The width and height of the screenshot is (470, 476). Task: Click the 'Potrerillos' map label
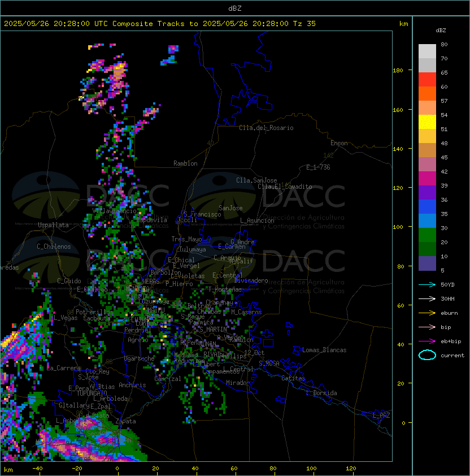click(x=94, y=312)
